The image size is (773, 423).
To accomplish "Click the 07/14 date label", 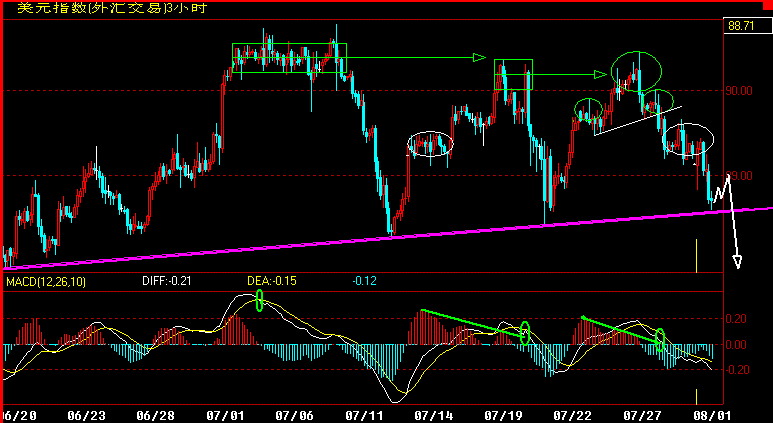I will coord(432,416).
